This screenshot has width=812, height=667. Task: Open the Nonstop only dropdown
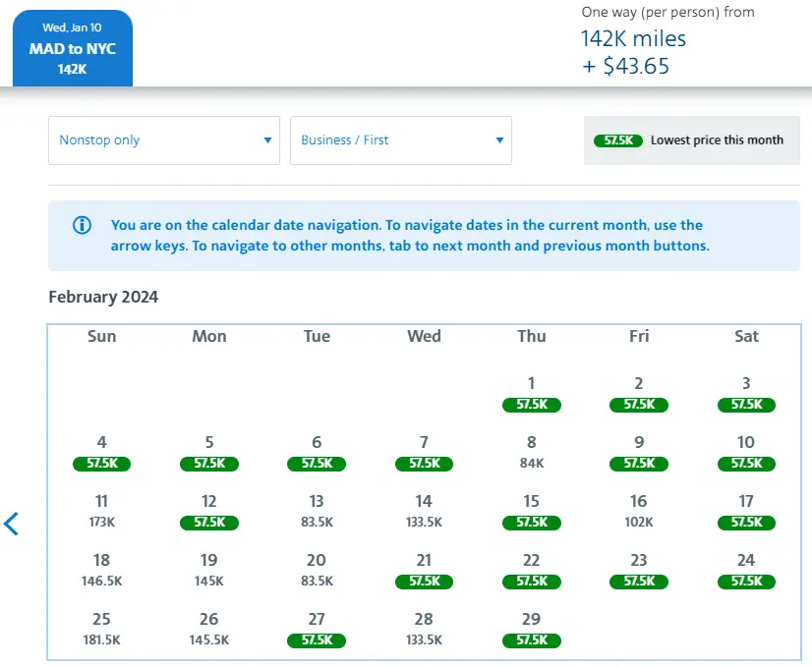click(x=164, y=140)
